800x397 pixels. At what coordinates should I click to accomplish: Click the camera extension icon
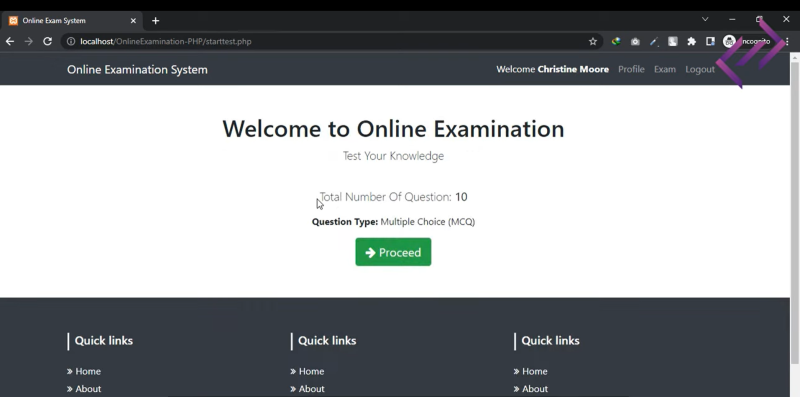pos(635,41)
